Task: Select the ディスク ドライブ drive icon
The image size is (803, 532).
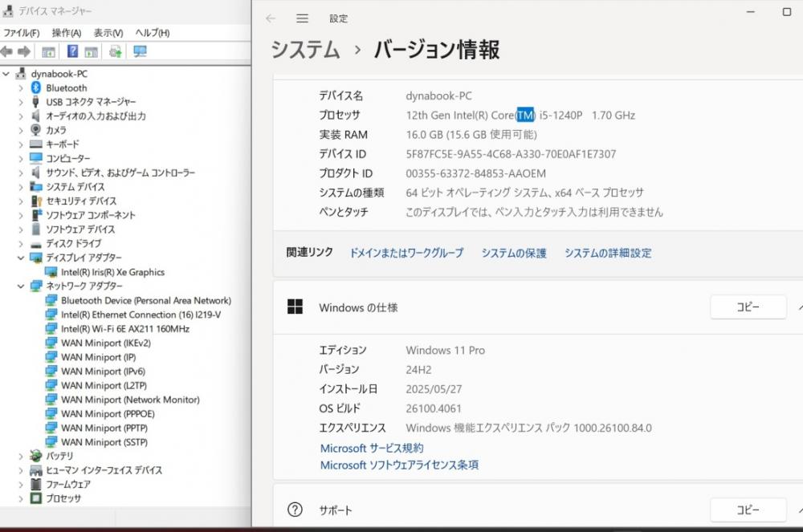Action: click(36, 244)
